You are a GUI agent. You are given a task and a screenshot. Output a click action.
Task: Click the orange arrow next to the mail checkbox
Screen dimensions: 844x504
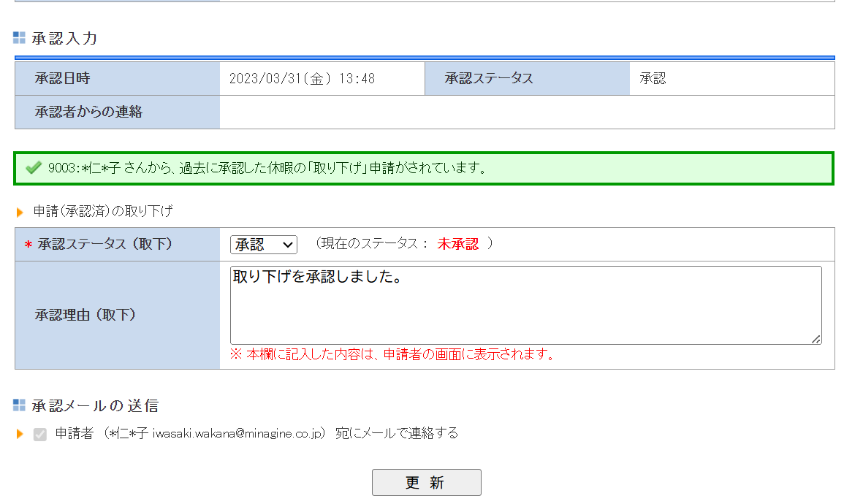20,434
